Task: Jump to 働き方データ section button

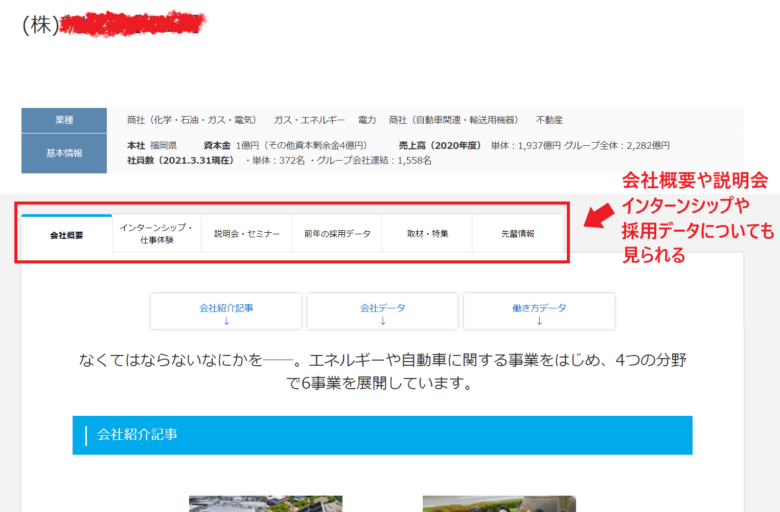Action: point(539,311)
